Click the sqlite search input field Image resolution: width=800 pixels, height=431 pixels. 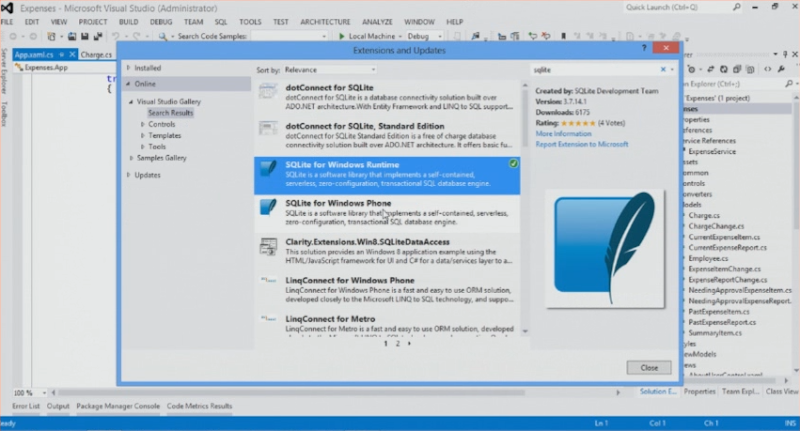[x=594, y=70]
